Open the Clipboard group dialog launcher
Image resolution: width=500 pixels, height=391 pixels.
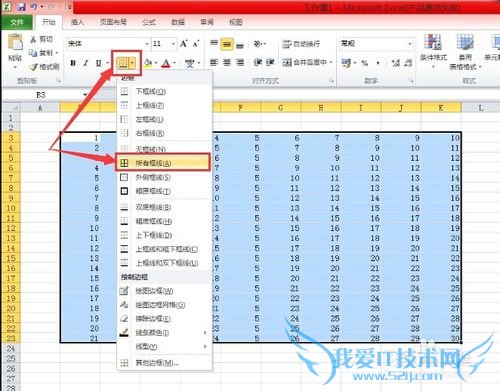point(59,81)
